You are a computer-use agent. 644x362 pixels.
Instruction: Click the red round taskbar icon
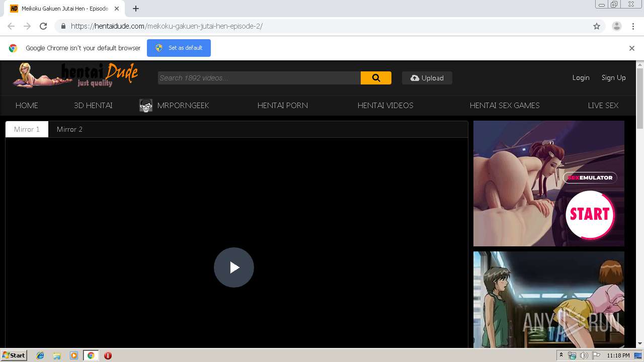tap(108, 355)
